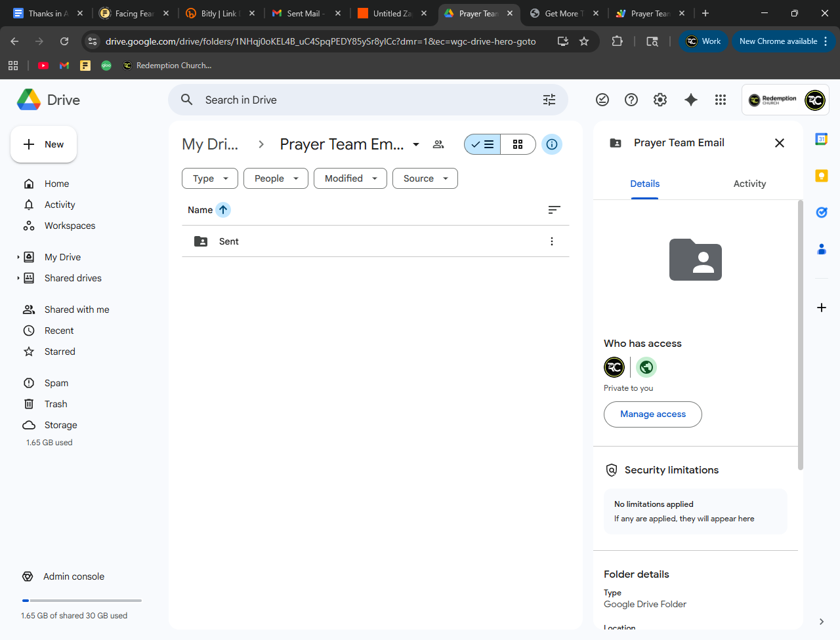Open the Google apps grid launcher
This screenshot has height=640, width=840.
(721, 100)
